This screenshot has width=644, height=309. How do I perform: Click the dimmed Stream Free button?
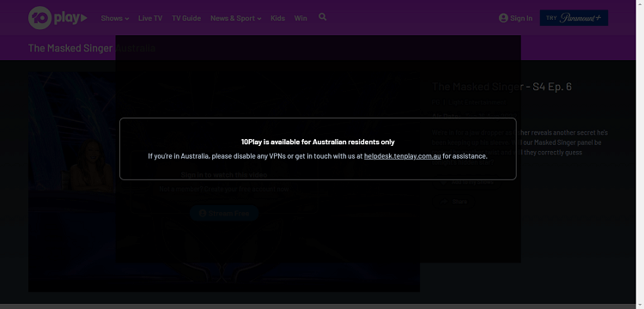224,214
